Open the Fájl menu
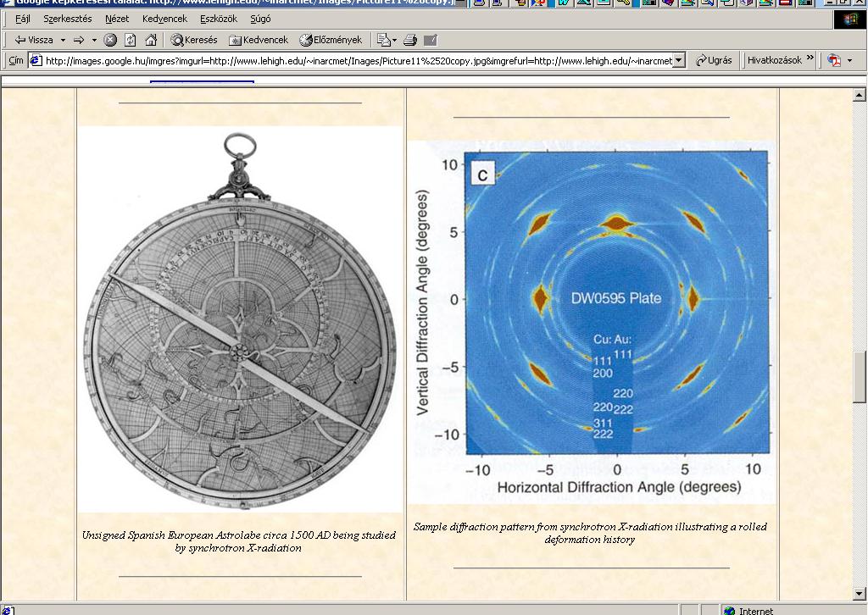Screen dimensions: 868x615 click(x=22, y=19)
